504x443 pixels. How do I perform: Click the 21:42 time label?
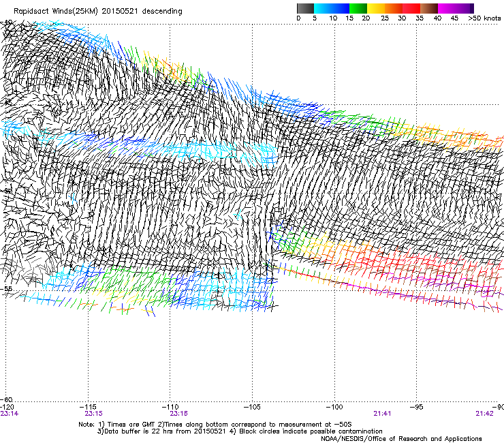[x=484, y=414]
